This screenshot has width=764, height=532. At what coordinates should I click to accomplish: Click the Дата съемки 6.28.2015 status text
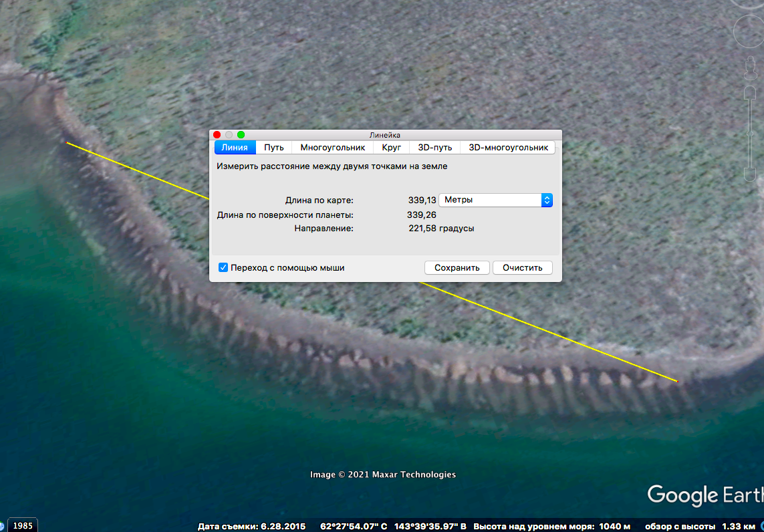(252, 526)
